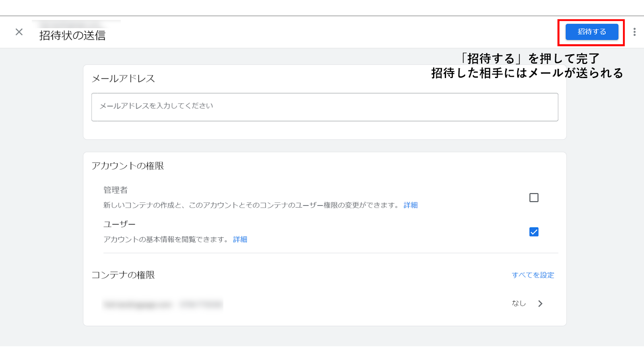The image size is (644, 362).
Task: Expand container permissions with the chevron arrow
Action: [x=540, y=304]
